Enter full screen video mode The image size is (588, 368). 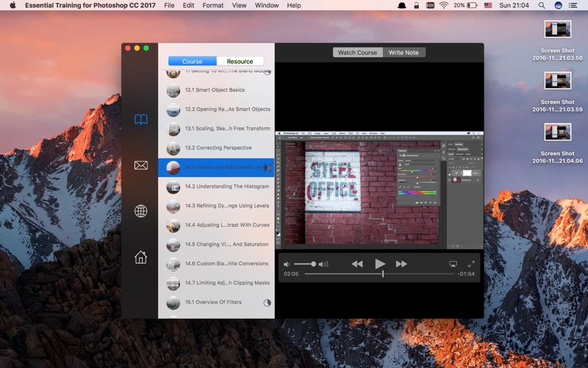(x=471, y=264)
